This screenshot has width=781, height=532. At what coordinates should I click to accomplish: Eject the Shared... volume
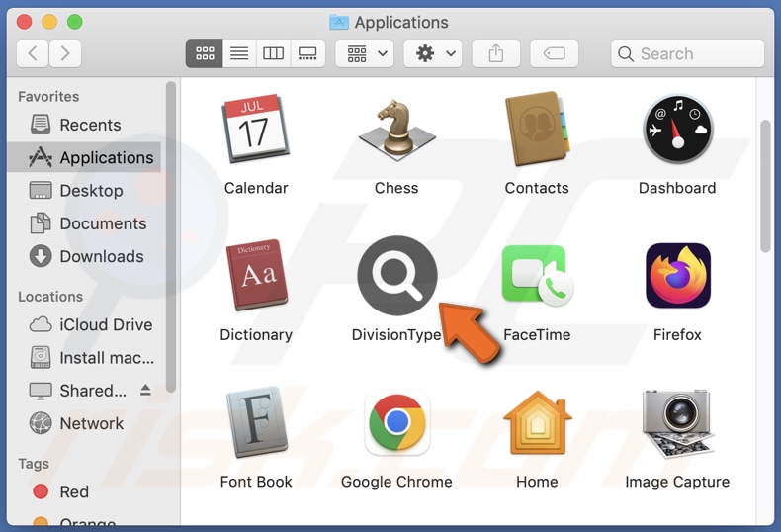[145, 390]
